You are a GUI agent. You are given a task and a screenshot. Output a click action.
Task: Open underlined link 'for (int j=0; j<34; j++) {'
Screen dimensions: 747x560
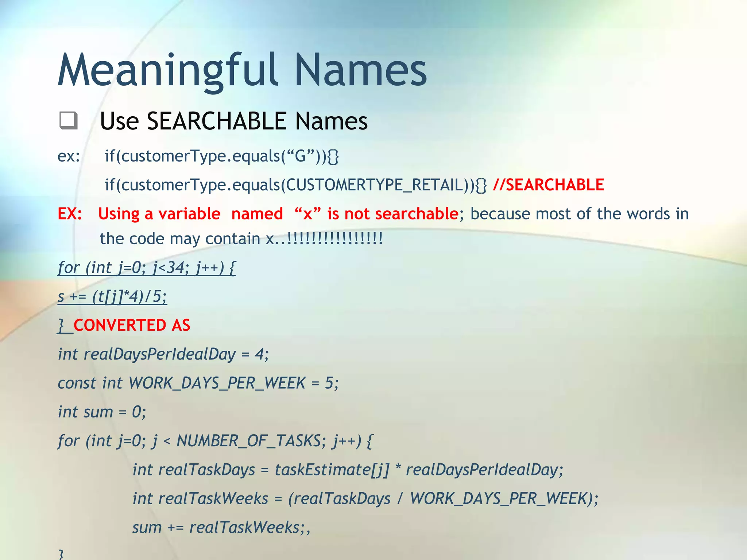tap(147, 268)
